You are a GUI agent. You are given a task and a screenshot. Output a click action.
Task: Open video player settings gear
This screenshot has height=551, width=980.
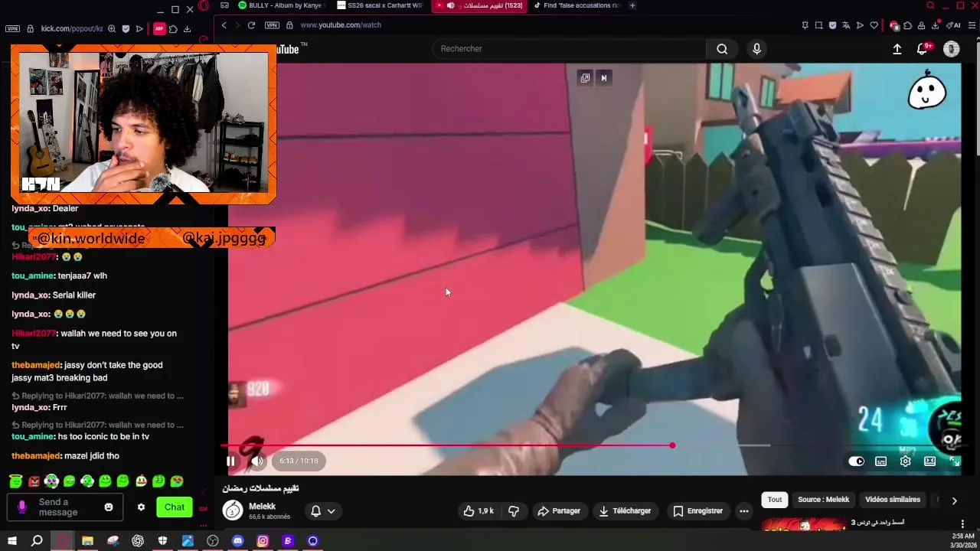tap(906, 461)
